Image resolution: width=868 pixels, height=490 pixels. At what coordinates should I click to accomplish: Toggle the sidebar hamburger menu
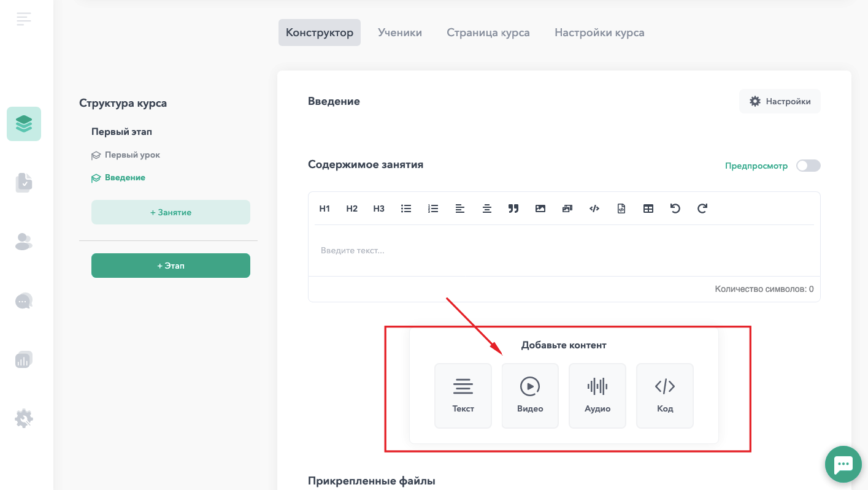[24, 19]
